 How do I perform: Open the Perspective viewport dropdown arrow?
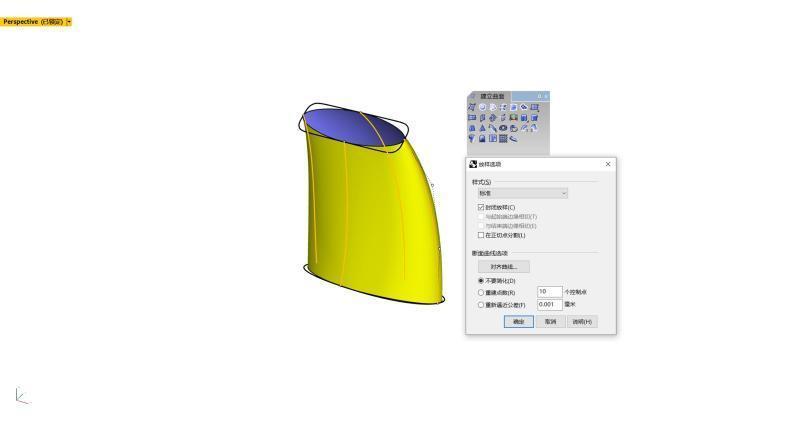click(68, 21)
